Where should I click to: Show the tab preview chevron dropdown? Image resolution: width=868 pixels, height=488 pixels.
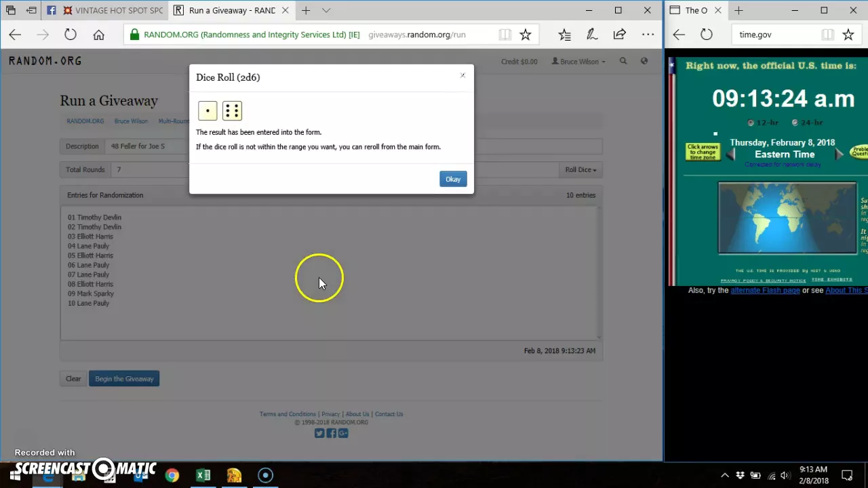(x=326, y=10)
